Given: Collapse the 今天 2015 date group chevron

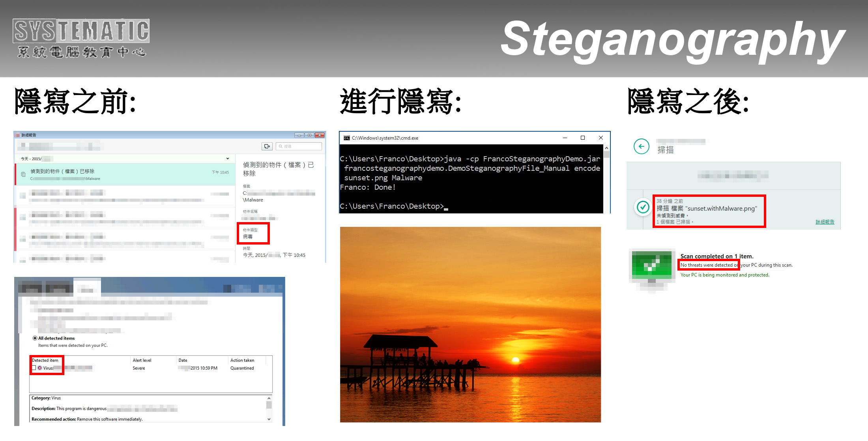Looking at the screenshot, I should pos(228,159).
